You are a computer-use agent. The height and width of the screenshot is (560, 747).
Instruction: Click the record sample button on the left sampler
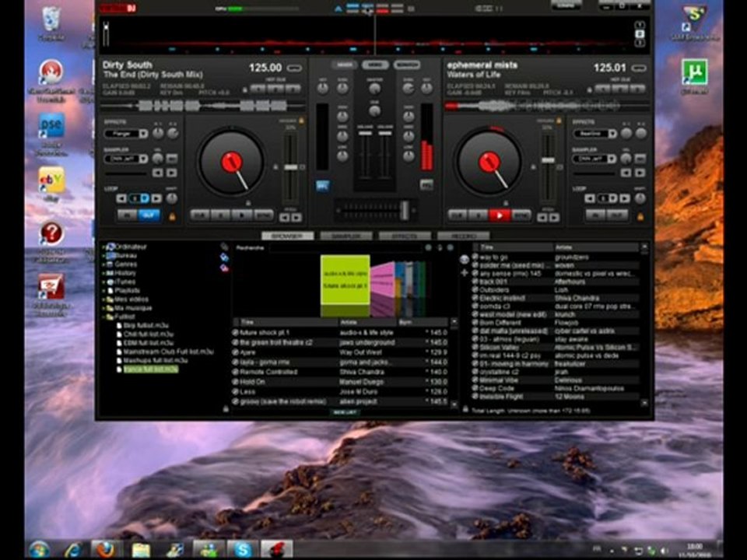pos(172,158)
